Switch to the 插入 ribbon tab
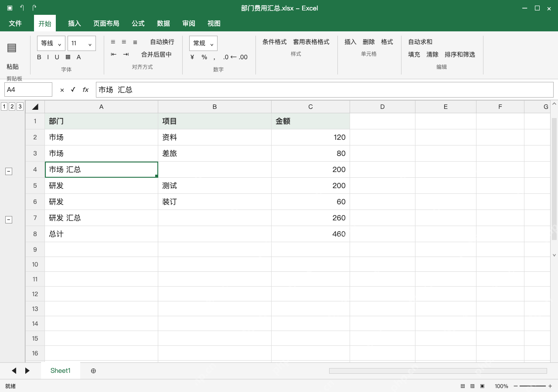The image size is (558, 392). 75,24
